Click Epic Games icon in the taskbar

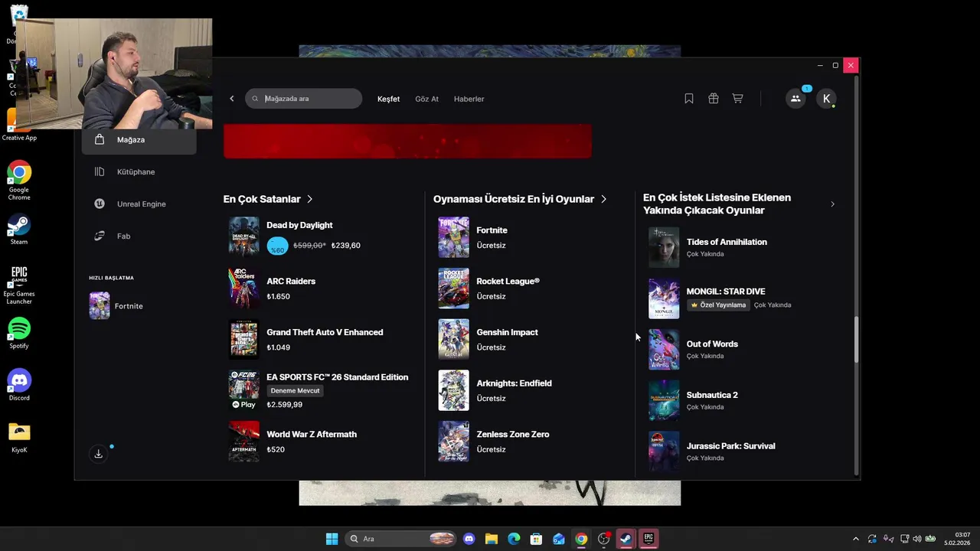coord(648,539)
